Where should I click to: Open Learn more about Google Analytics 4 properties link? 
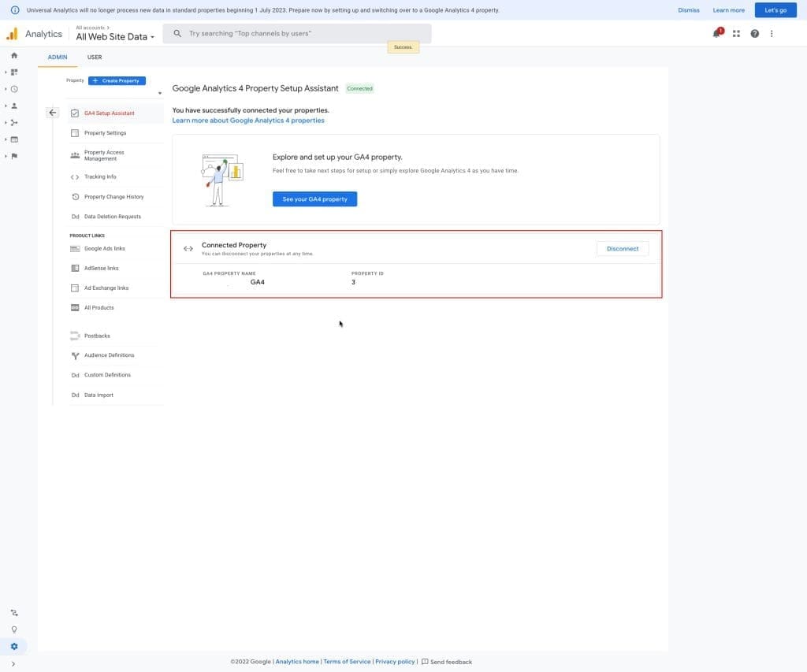248,121
